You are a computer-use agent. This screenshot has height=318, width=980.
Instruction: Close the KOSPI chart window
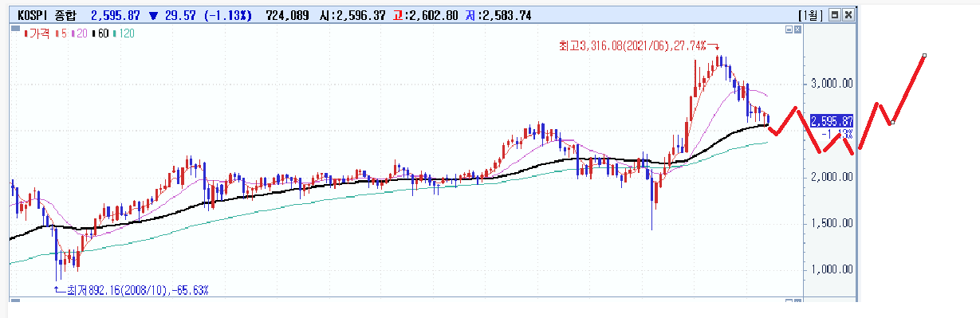[x=848, y=14]
